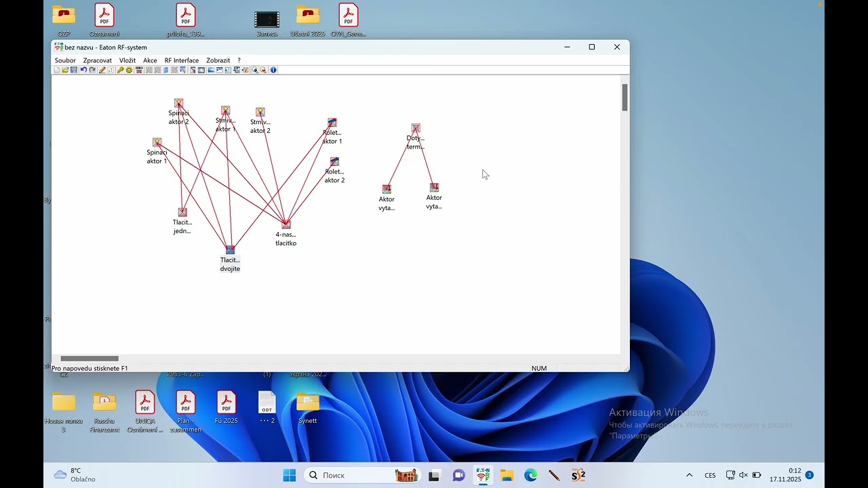Viewport: 868px width, 488px height.
Task: Open the Fü 2025 PDF on desktop
Action: click(x=226, y=409)
